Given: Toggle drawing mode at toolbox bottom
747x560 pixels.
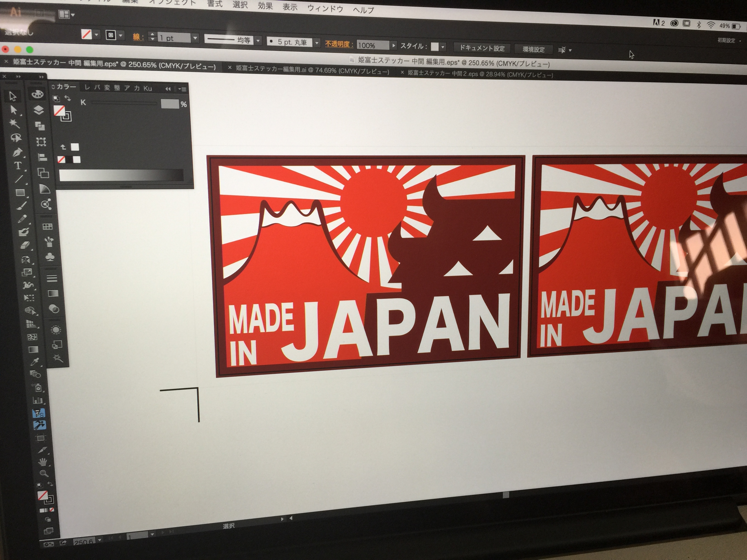Looking at the screenshot, I should click(x=48, y=520).
